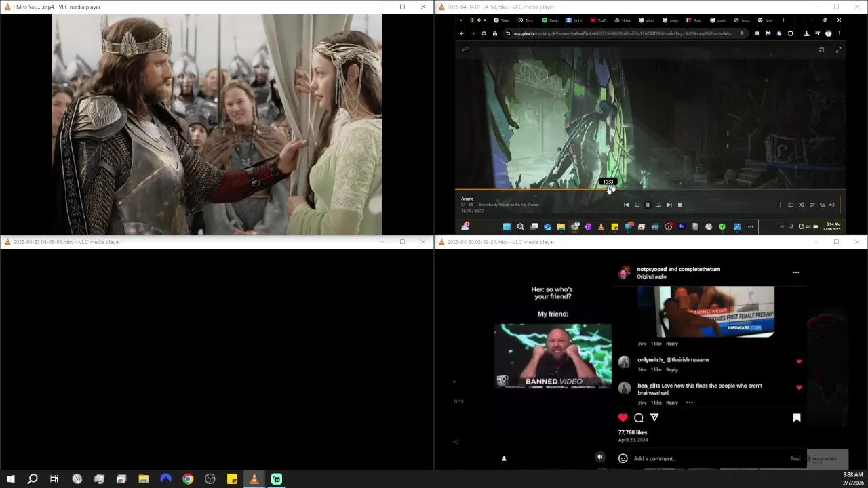Click the Infowars GIF in the comment
The width and height of the screenshot is (868, 488).
click(706, 312)
